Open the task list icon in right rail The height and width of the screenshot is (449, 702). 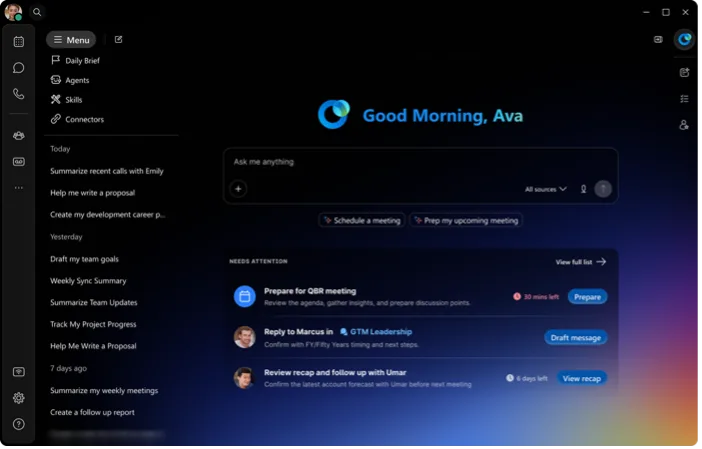point(684,98)
